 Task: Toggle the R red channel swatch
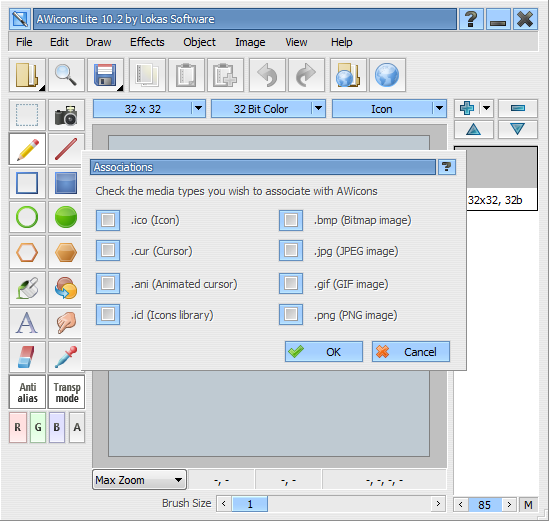point(18,427)
